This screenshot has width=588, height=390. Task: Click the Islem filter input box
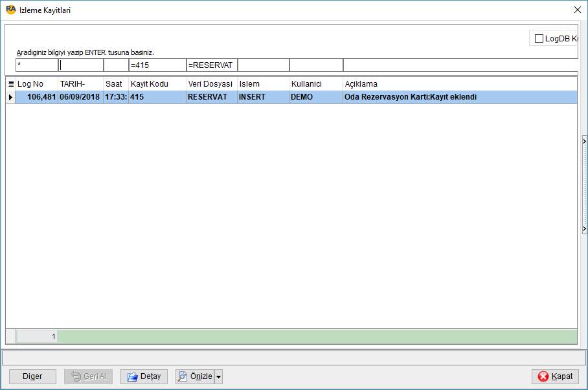point(264,65)
